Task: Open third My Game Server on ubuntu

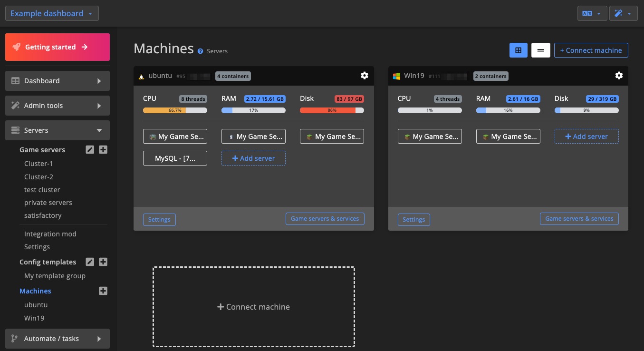Action: tap(332, 136)
